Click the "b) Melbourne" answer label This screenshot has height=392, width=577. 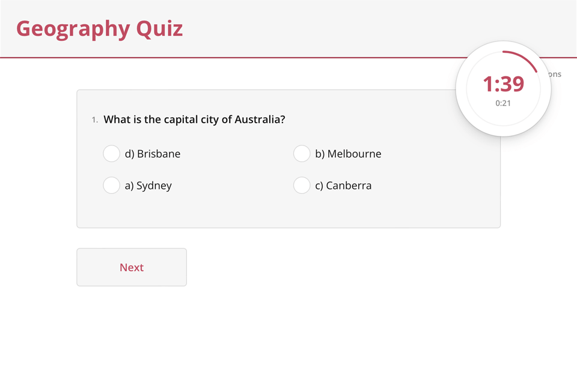coord(348,154)
